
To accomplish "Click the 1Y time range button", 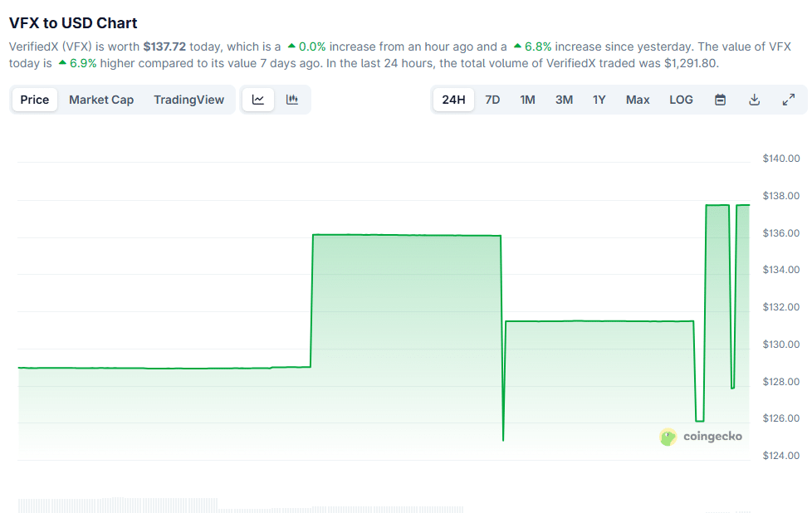I will [599, 99].
